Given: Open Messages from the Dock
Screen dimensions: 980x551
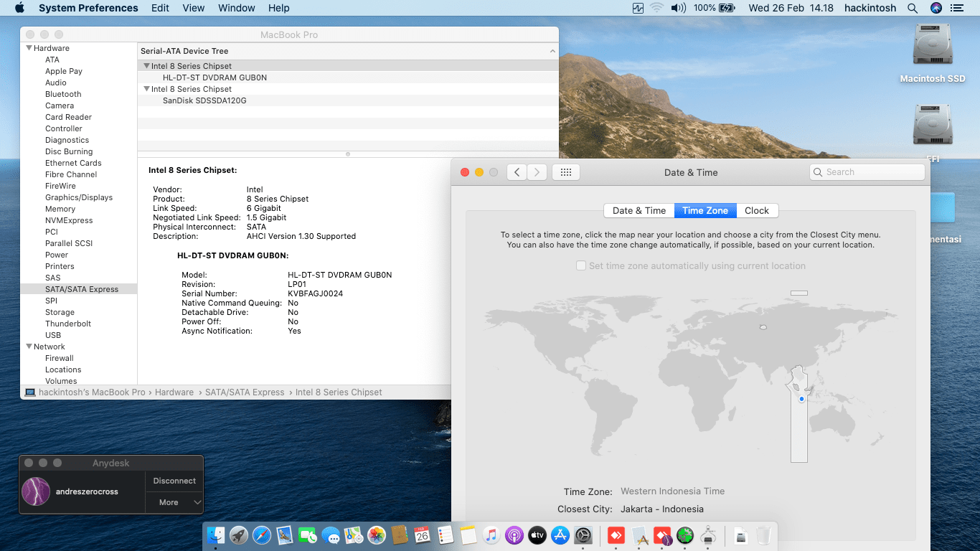Looking at the screenshot, I should coord(331,535).
